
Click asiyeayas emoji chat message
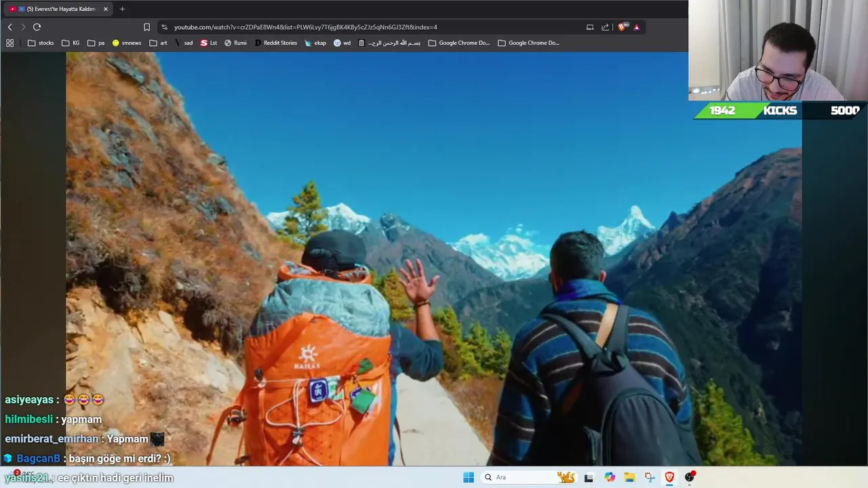click(54, 400)
